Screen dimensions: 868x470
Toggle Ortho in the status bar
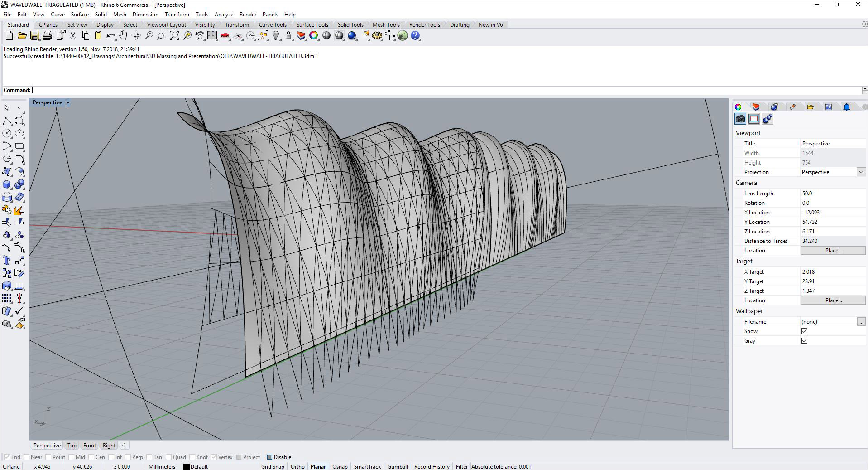coord(297,466)
